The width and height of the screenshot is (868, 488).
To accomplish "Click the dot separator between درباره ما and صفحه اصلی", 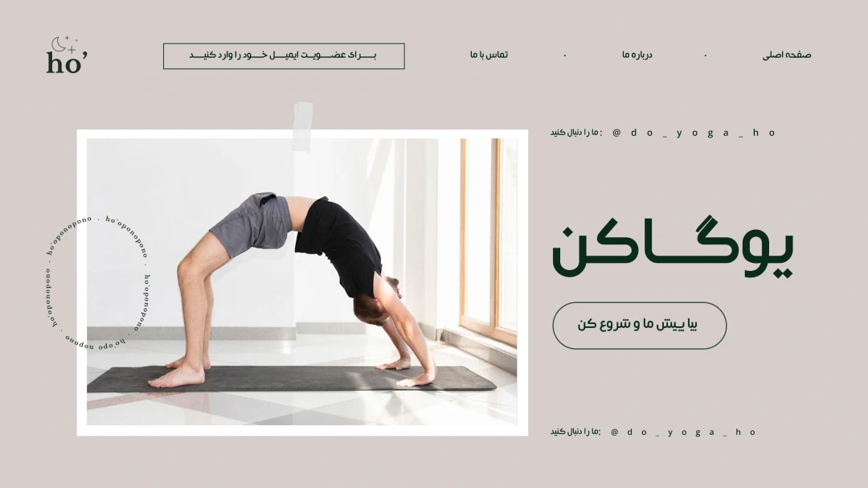I will tap(706, 55).
